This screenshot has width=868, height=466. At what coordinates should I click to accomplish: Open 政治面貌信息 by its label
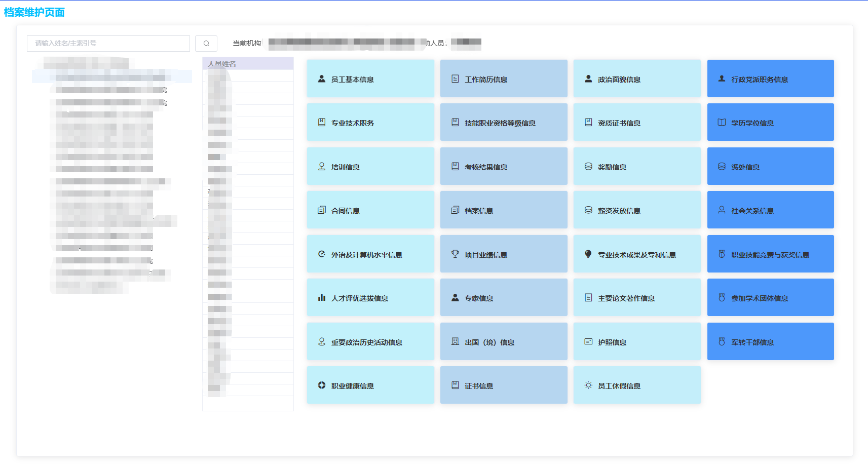pyautogui.click(x=619, y=80)
